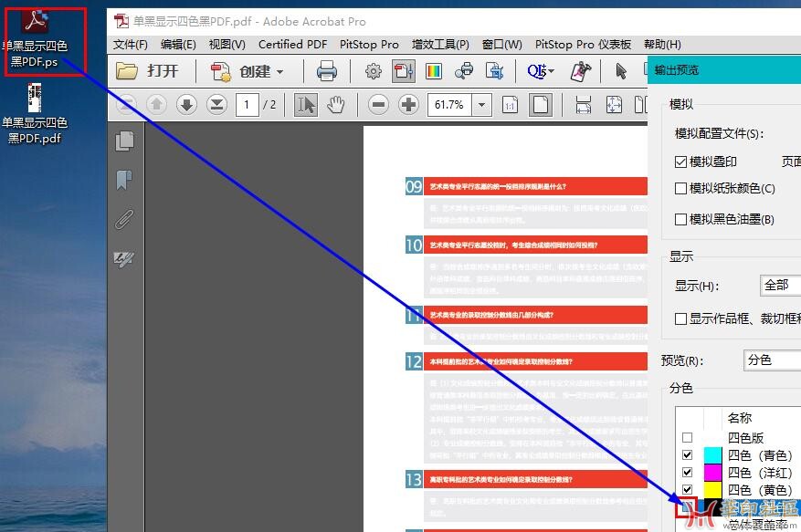The width and height of the screenshot is (801, 532).
Task: Click the 创建 create PDF button
Action: click(x=241, y=71)
